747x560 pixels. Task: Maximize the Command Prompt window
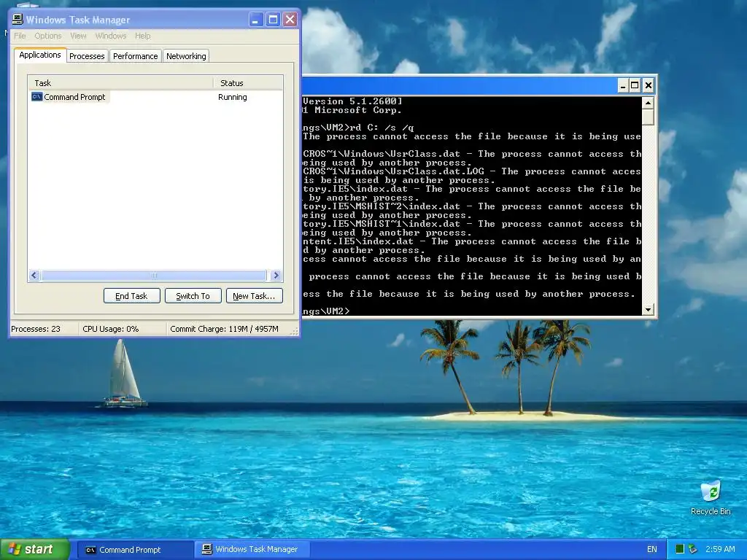click(635, 85)
